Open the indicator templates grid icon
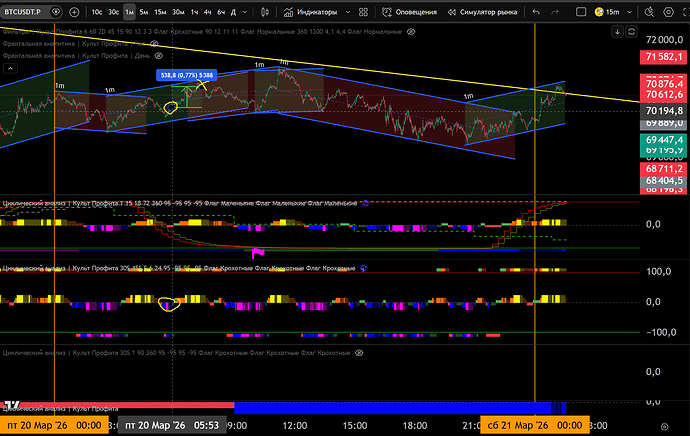This screenshot has width=690, height=436. click(x=365, y=12)
